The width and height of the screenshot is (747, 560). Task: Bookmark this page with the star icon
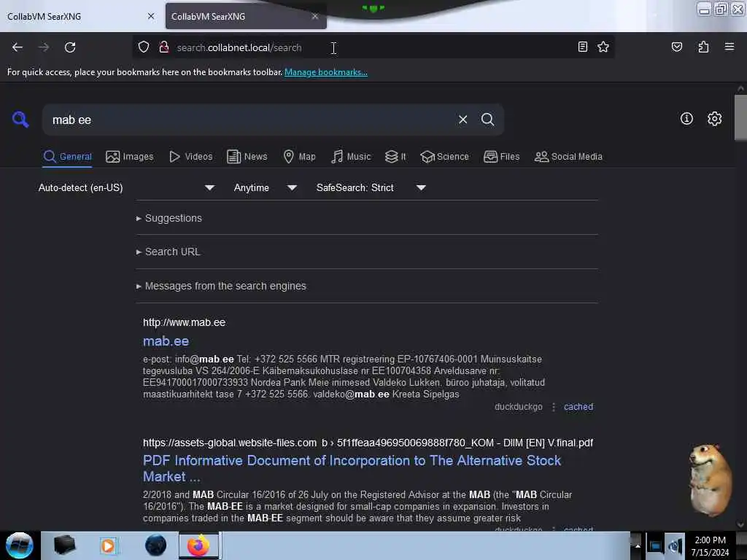[603, 47]
